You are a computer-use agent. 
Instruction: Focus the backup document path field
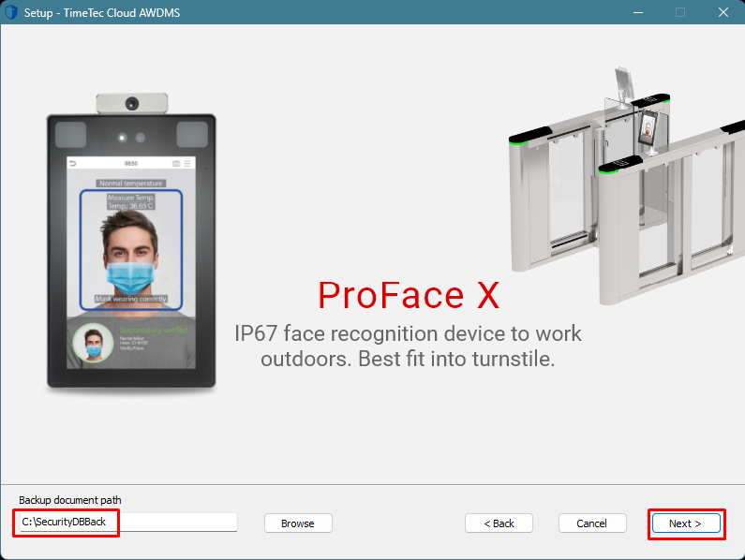click(x=127, y=522)
